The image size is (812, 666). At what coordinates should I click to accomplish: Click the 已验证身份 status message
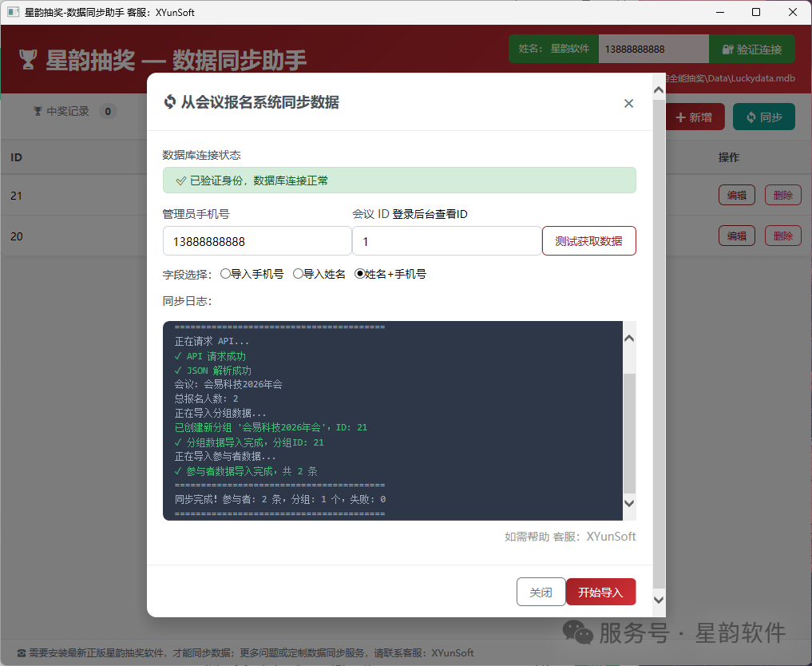[x=399, y=180]
